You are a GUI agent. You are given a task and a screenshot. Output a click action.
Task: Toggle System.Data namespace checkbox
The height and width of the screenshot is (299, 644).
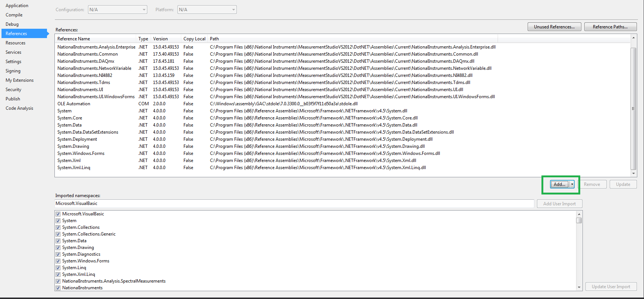(x=58, y=241)
